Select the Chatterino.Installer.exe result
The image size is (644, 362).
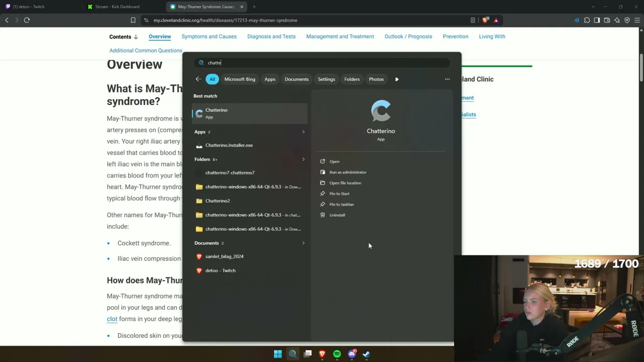[x=250, y=145]
